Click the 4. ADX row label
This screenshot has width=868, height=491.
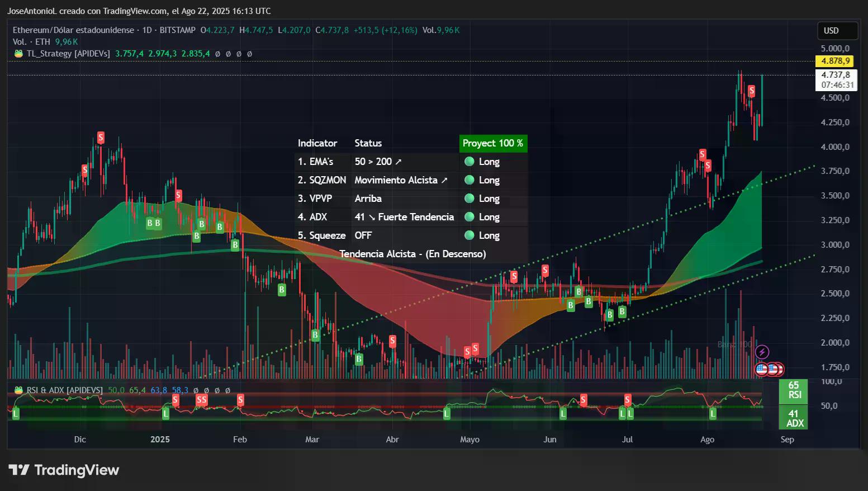click(x=312, y=217)
